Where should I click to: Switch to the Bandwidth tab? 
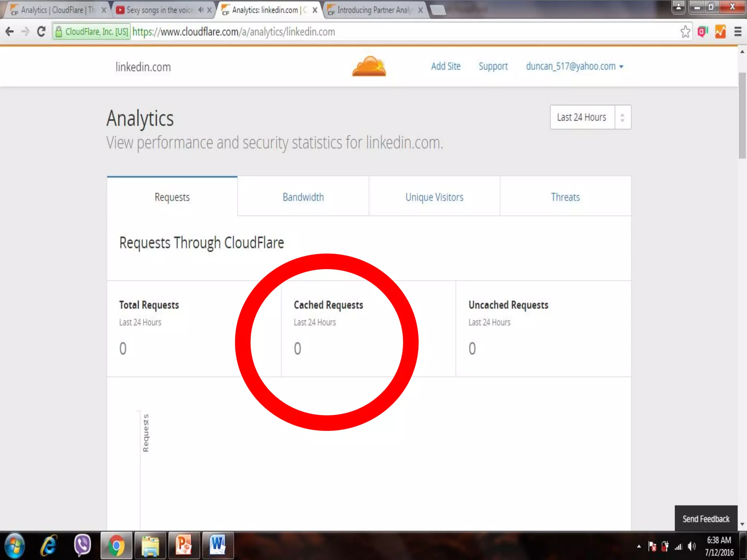tap(303, 197)
